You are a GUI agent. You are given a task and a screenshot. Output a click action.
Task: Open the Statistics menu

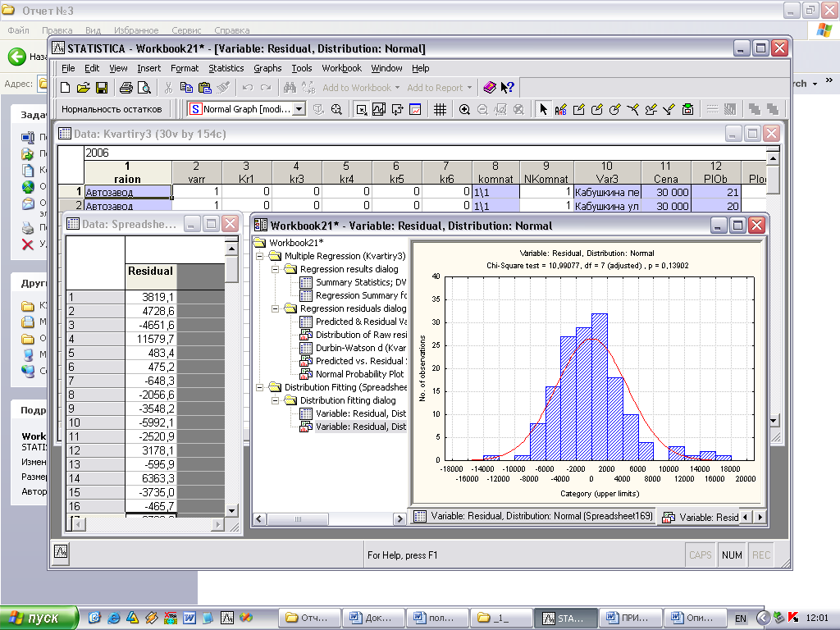(226, 68)
